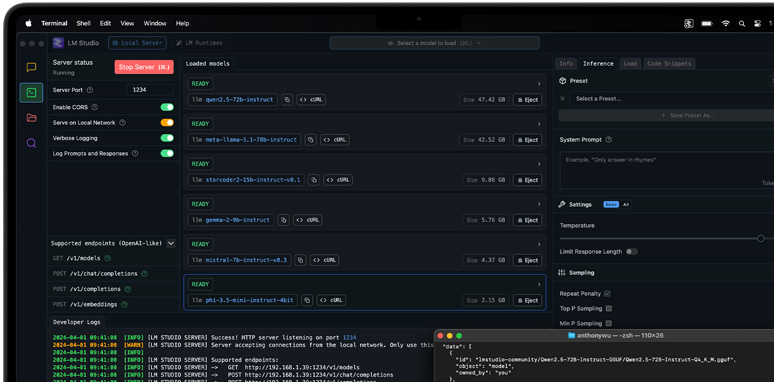This screenshot has width=774, height=382.
Task: Expand mistral-7b-instruct-v0.3 details chevron
Action: (539, 244)
